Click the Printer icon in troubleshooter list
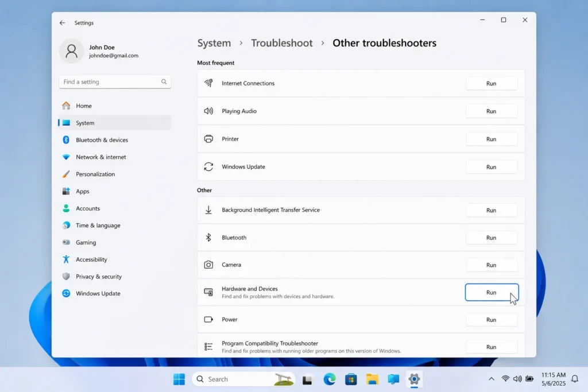This screenshot has width=588, height=392. tap(208, 139)
